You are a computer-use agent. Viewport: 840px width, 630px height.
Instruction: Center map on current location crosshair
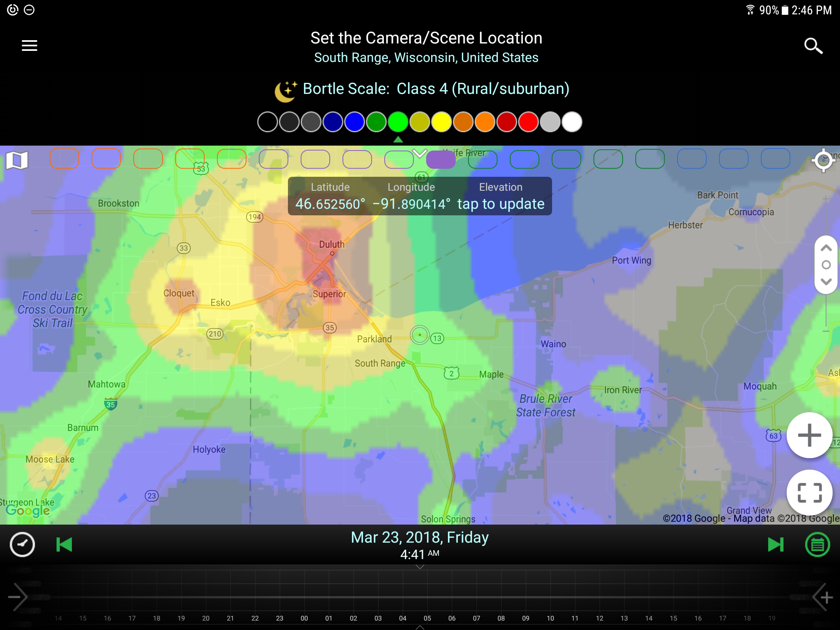[823, 160]
